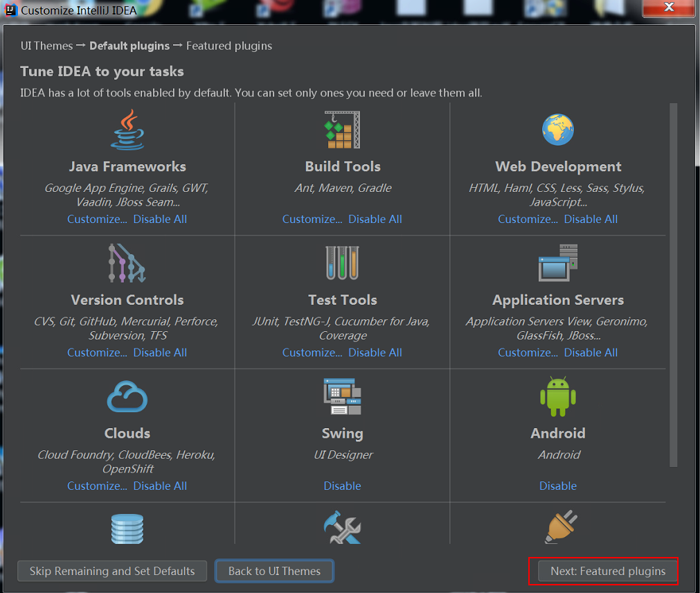Go Back to UI Themes

pos(275,571)
